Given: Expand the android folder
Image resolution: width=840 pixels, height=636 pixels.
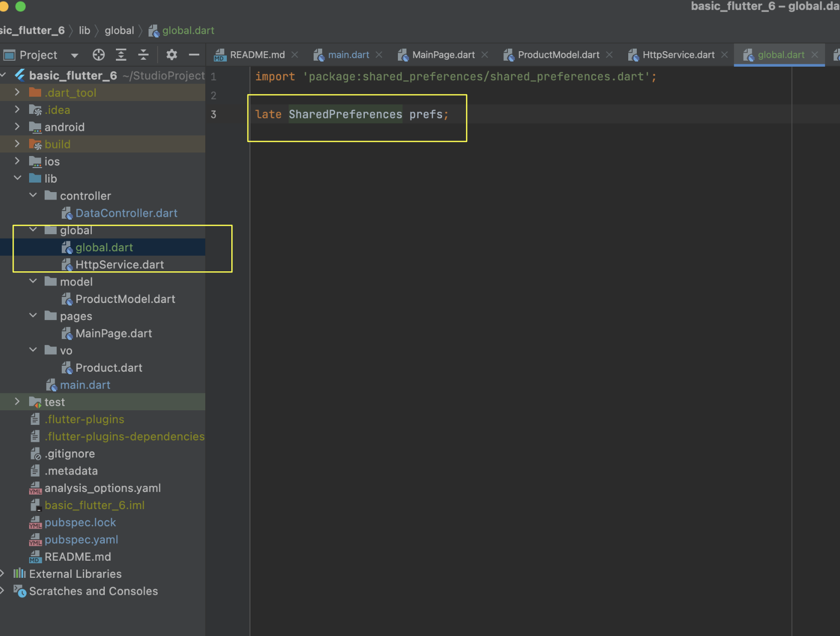Looking at the screenshot, I should click(17, 126).
